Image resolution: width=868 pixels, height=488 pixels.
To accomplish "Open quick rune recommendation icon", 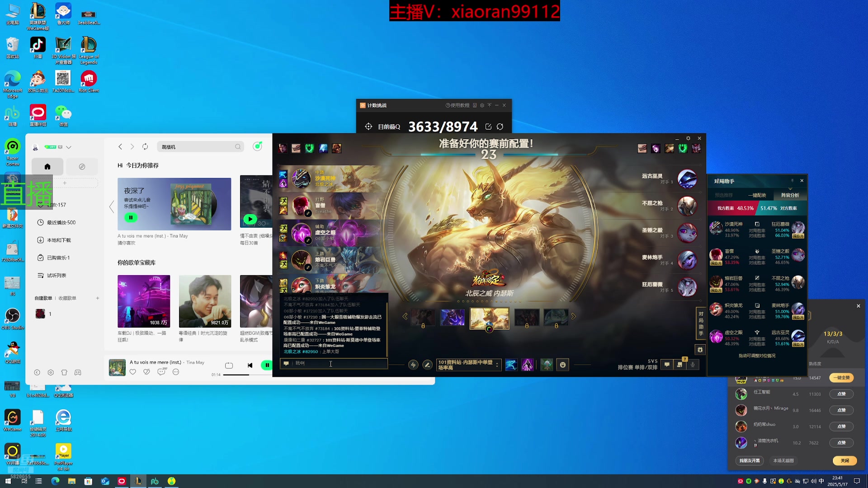I will (413, 365).
